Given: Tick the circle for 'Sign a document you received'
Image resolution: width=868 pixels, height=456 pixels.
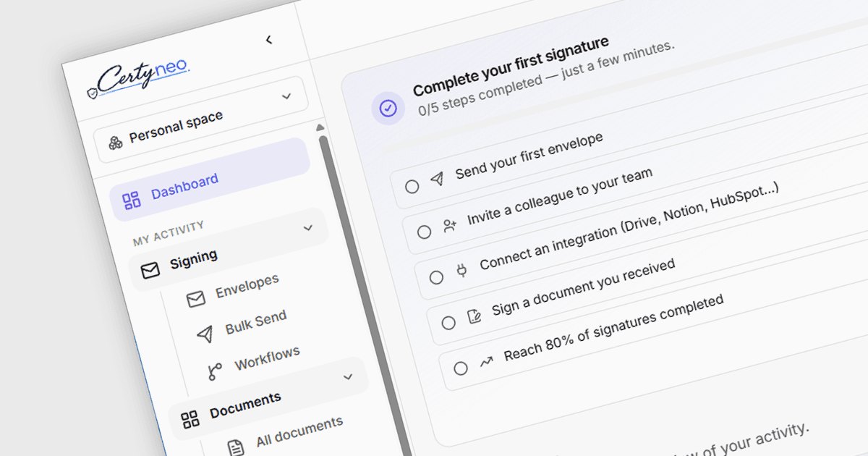Looking at the screenshot, I should [448, 323].
